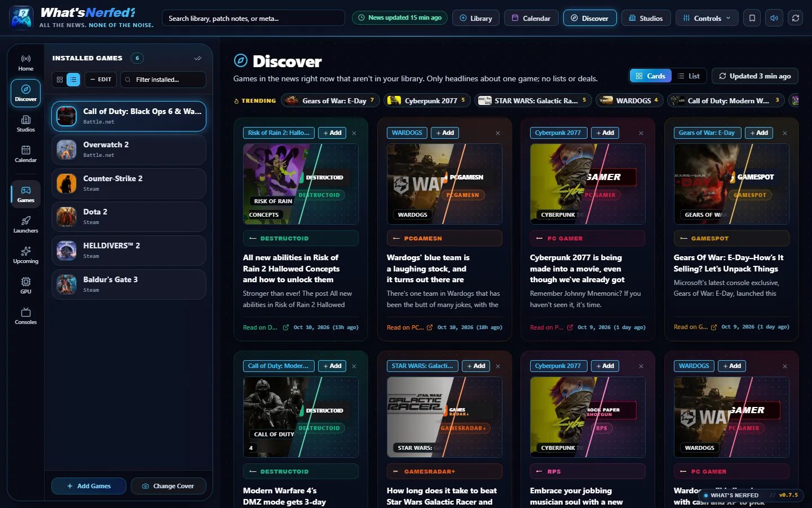
Task: Switch installed games to grid view
Action: point(60,80)
